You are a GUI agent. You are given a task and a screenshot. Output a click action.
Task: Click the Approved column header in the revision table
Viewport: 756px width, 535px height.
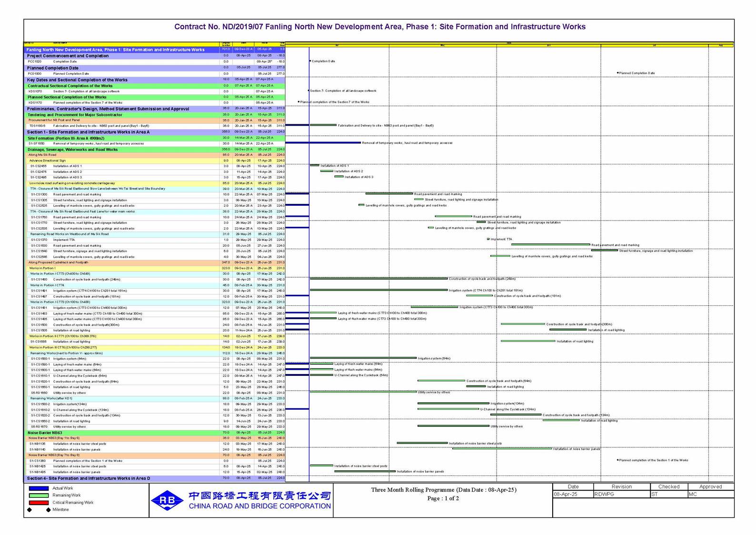[x=710, y=486]
